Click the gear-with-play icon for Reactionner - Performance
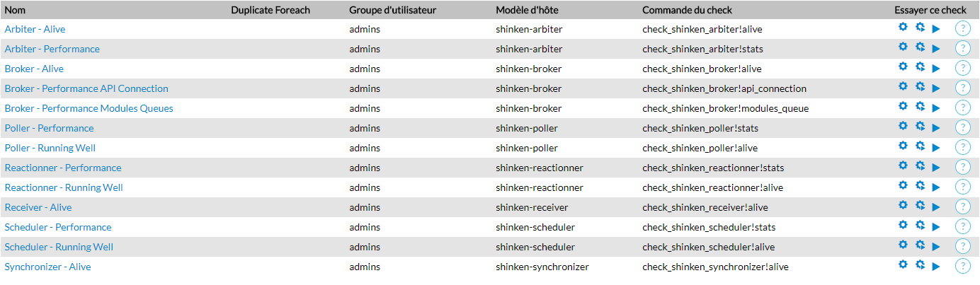This screenshot has height=285, width=980. [920, 165]
